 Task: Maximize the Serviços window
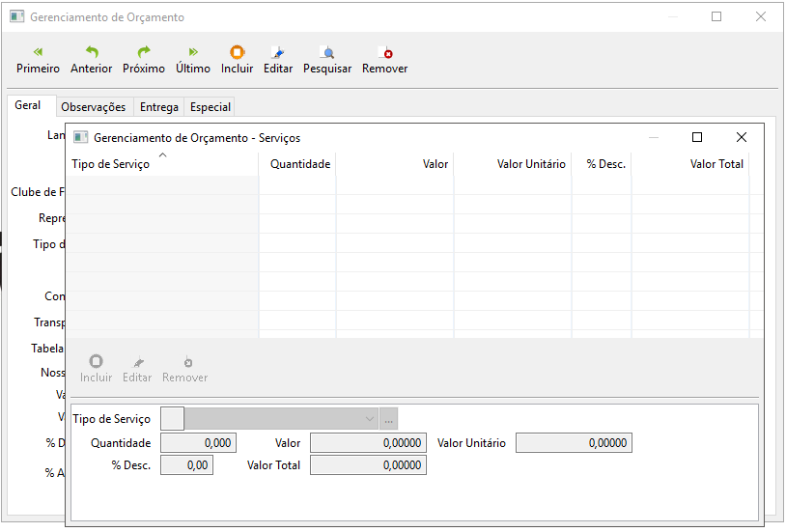click(x=697, y=137)
